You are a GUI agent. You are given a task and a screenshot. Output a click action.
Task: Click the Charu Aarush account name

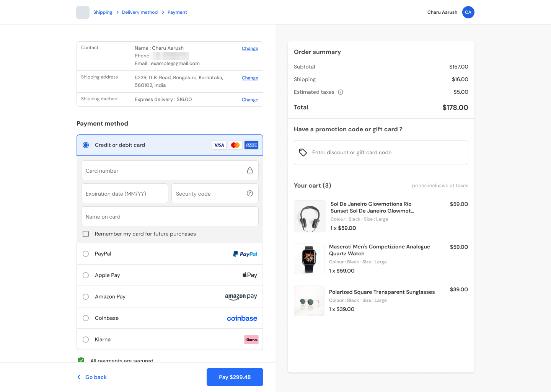coord(442,12)
